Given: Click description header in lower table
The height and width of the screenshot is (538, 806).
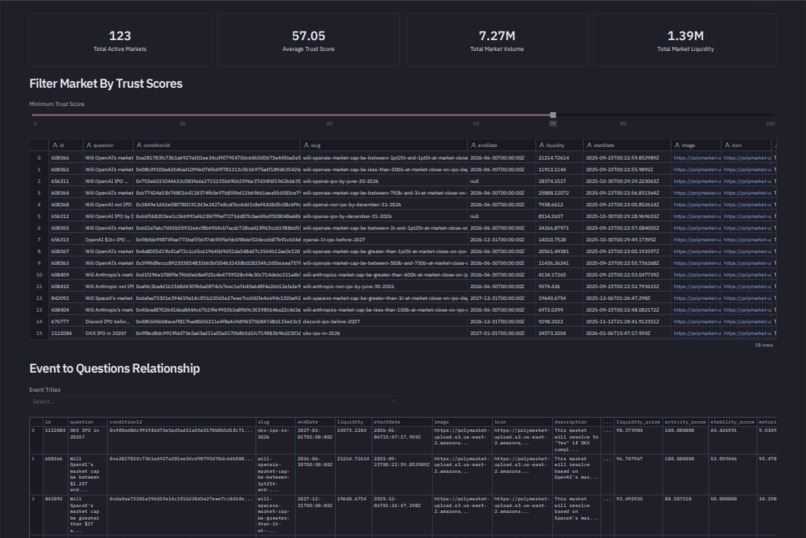Looking at the screenshot, I should 576,422.
